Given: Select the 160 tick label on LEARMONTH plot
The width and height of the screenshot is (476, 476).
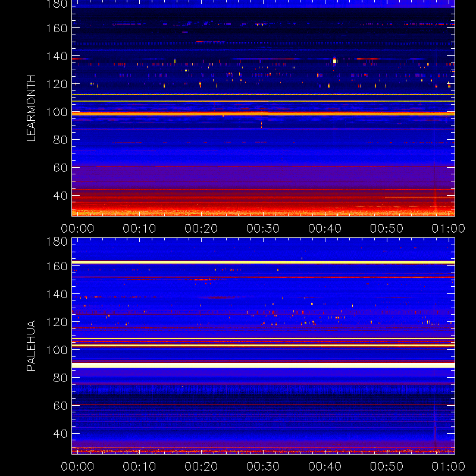Looking at the screenshot, I should click(57, 28).
